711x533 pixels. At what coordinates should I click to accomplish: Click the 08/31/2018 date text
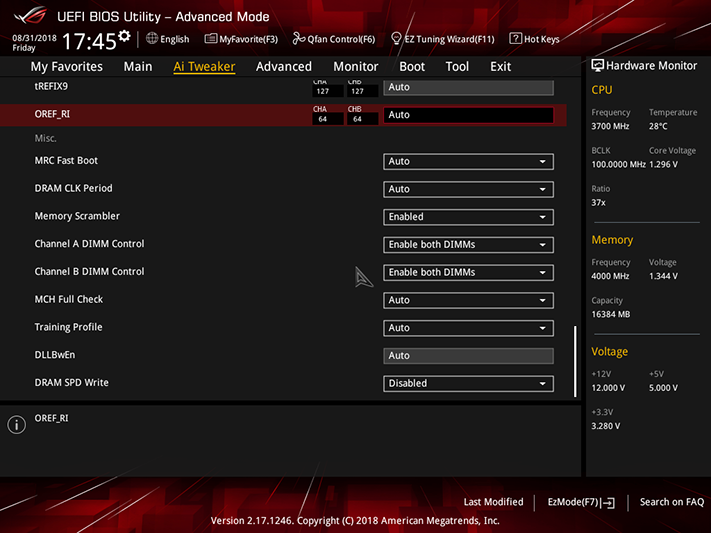34,38
